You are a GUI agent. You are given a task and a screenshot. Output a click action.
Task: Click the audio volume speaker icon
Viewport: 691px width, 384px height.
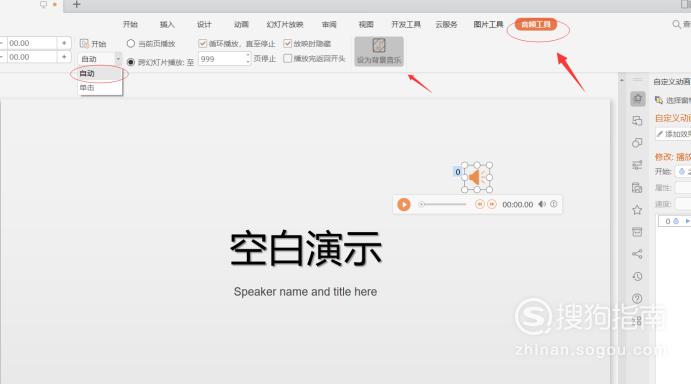coord(542,204)
